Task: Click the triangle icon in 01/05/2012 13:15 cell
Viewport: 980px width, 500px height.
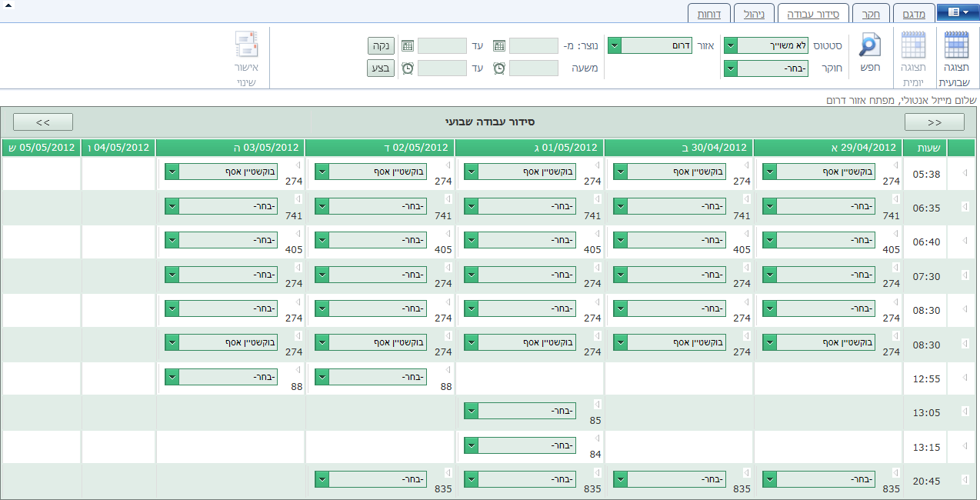Action: tap(597, 438)
